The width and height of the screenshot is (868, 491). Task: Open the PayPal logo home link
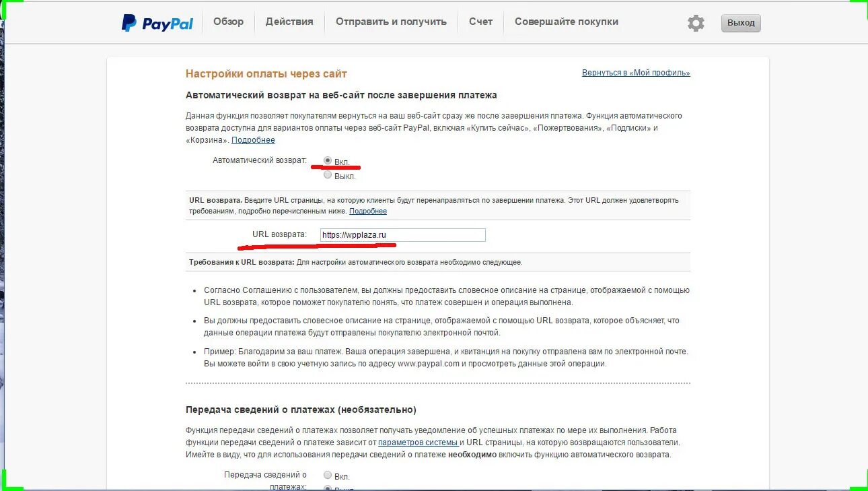[157, 23]
